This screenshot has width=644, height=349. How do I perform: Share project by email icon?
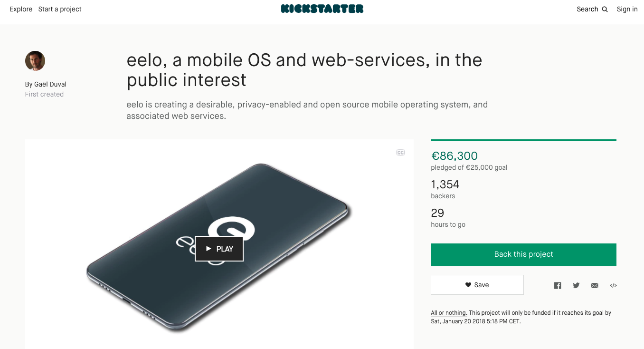point(595,285)
